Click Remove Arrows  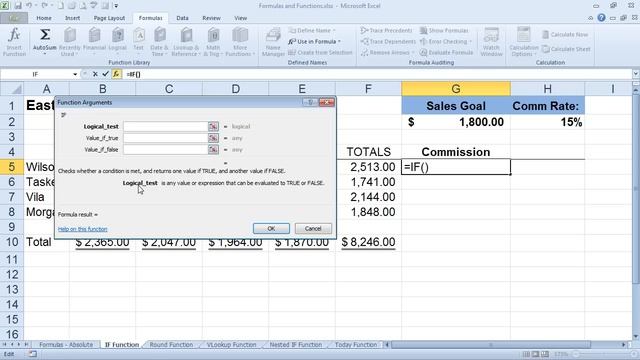387,53
